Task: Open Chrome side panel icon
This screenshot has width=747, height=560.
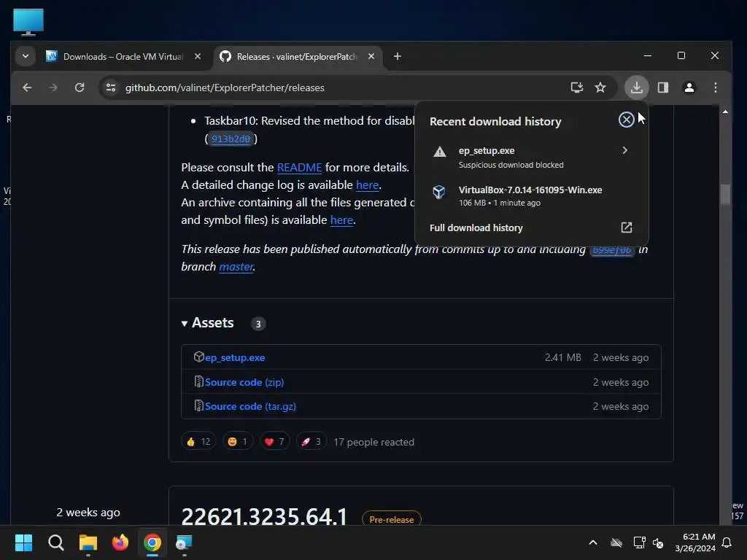Action: point(662,87)
